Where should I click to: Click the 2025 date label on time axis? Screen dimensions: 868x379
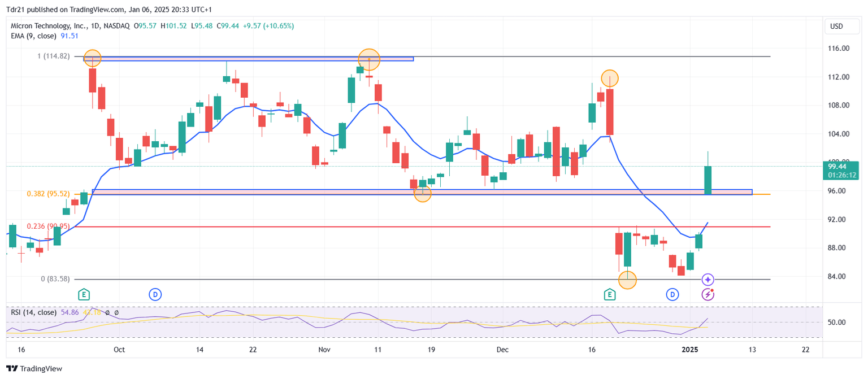pos(690,350)
